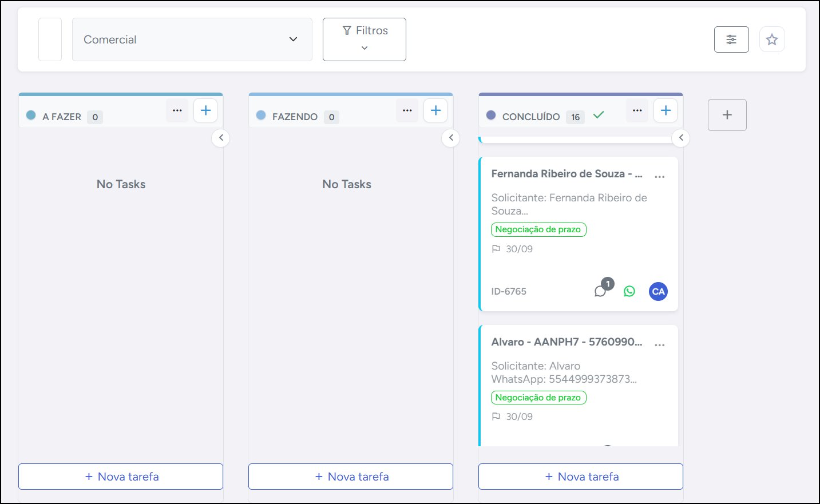Open the Comercial board dropdown

coord(192,39)
